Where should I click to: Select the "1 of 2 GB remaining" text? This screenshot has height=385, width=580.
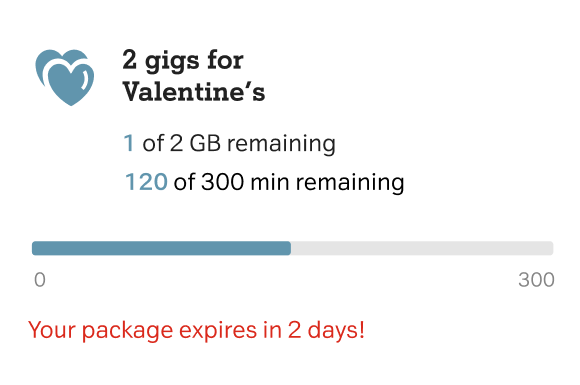point(230,143)
